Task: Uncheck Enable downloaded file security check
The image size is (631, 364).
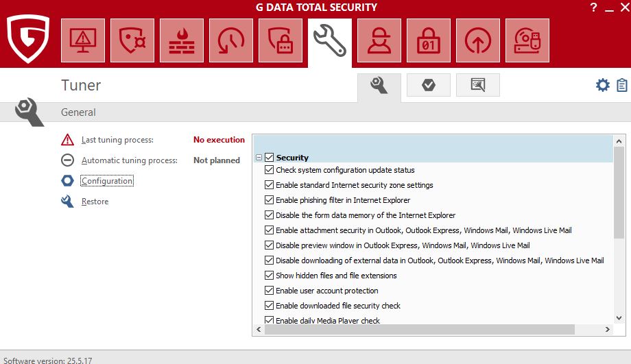Action: 270,305
